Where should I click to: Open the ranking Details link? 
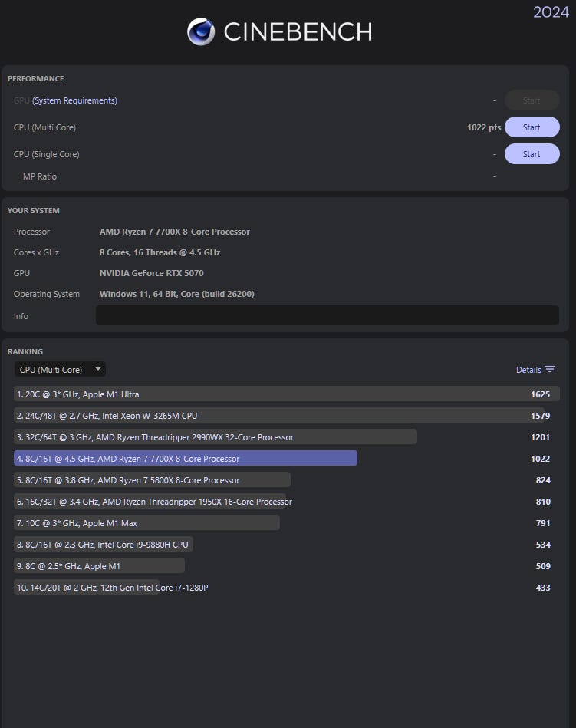point(528,370)
